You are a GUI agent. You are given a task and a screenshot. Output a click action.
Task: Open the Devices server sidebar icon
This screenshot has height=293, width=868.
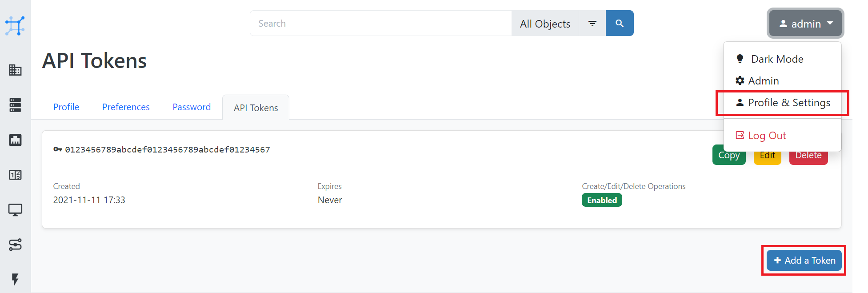15,105
